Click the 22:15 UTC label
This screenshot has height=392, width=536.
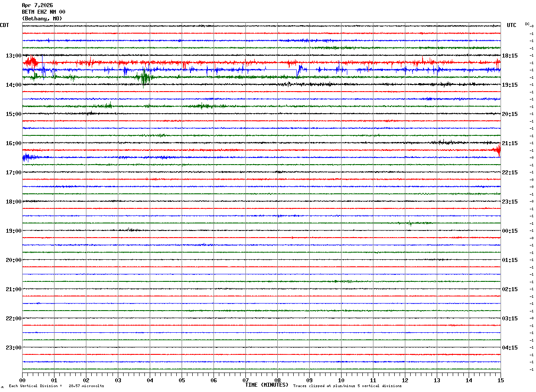click(510, 173)
